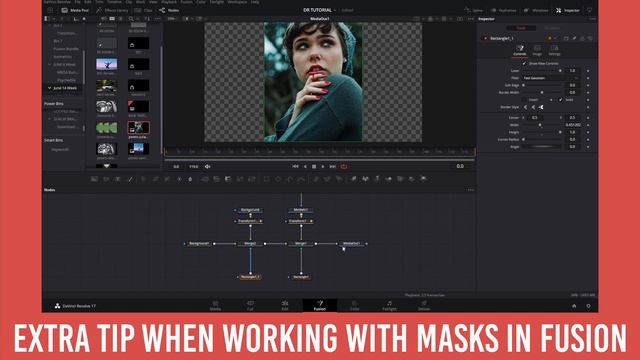Click the search icon in media pool
The image size is (640, 360).
coord(131,19)
